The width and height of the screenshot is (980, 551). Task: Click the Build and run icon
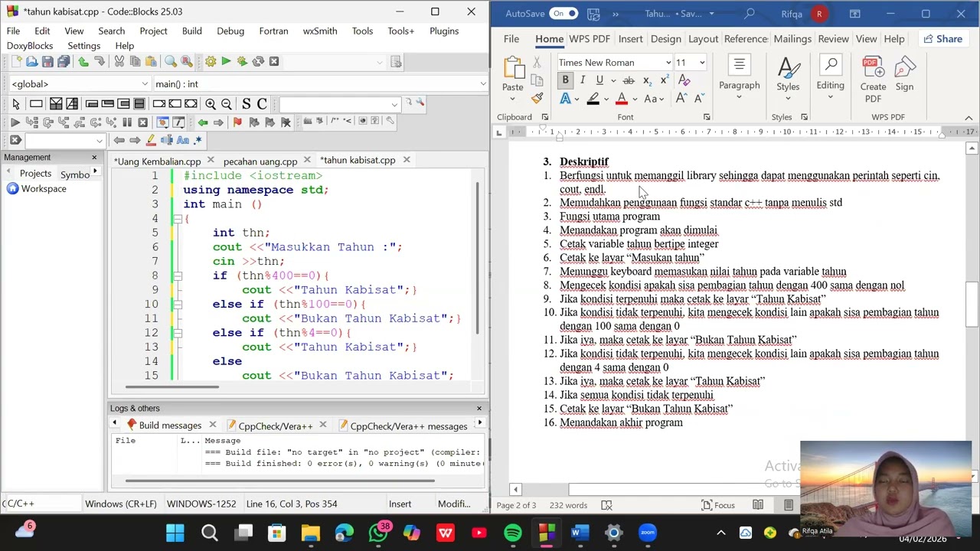(242, 61)
